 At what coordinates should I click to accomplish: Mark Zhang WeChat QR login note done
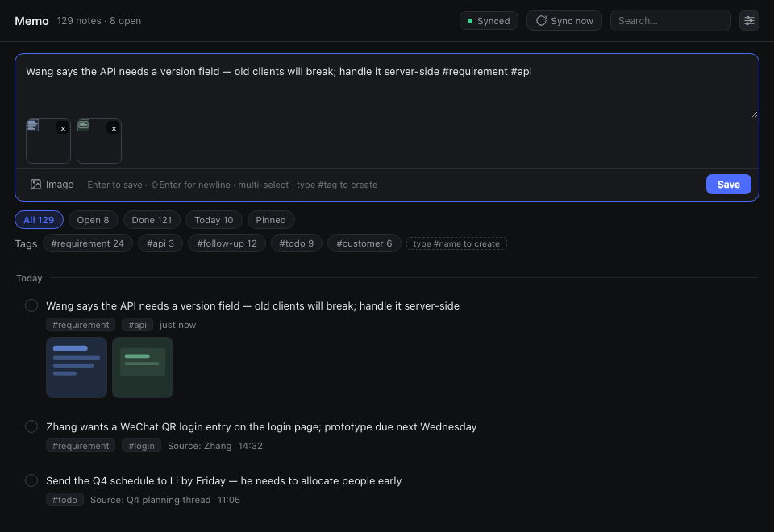tap(31, 426)
